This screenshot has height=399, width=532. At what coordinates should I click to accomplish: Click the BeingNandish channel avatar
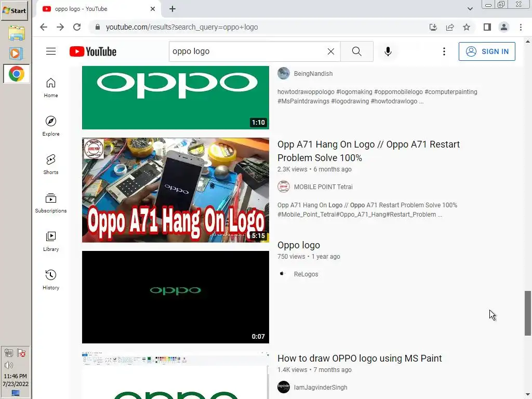coord(284,73)
